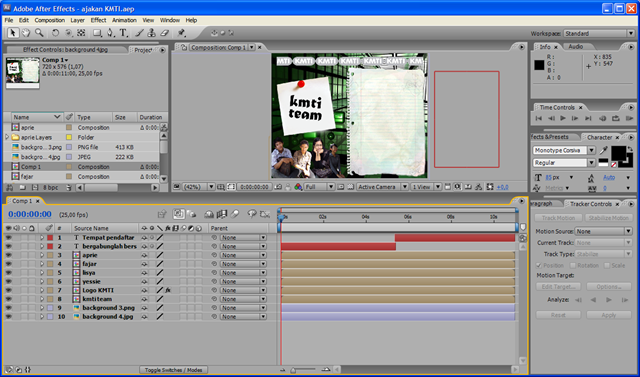The height and width of the screenshot is (377, 640).
Task: Select the Rectangular Mask tool
Action: point(97,33)
